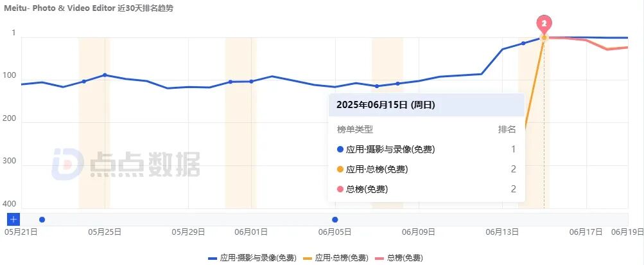The height and width of the screenshot is (265, 644).
Task: Click the event dot near 05月21日 on the timeline
Action: point(42,220)
